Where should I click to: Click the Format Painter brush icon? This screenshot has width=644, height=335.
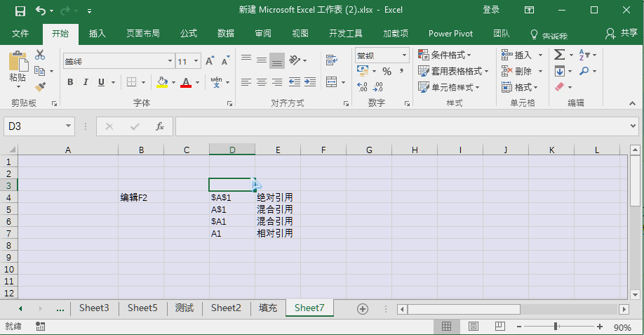tap(40, 86)
